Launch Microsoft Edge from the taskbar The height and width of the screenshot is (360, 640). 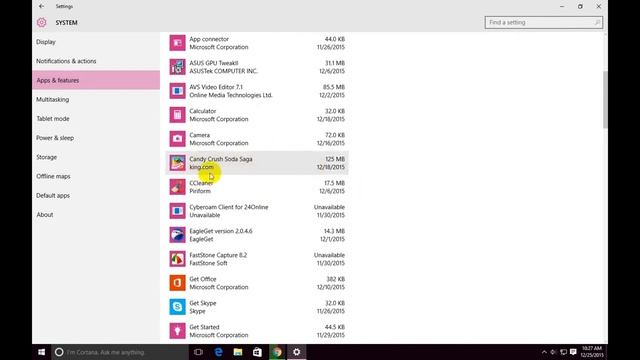218,352
